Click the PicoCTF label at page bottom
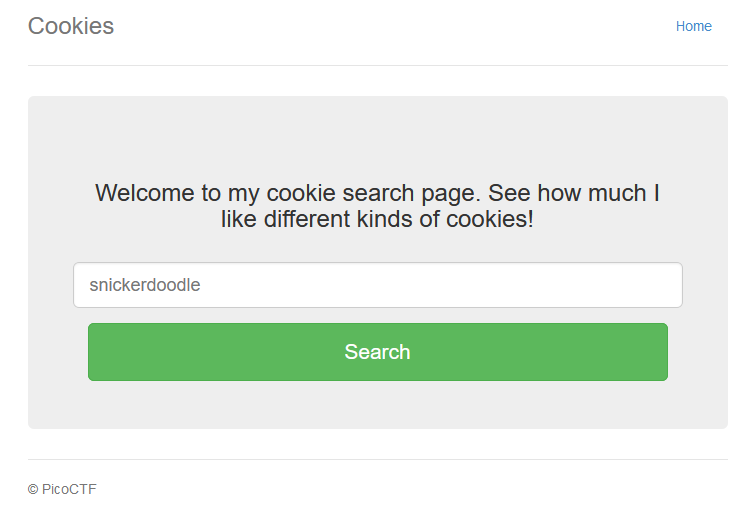Viewport: 739px width, 515px height. (x=69, y=489)
